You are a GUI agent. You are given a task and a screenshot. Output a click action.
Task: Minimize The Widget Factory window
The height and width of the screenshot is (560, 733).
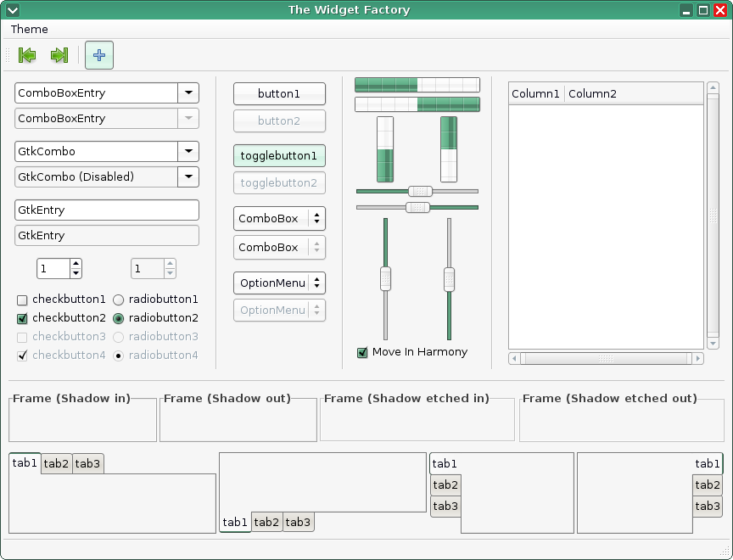pos(686,10)
